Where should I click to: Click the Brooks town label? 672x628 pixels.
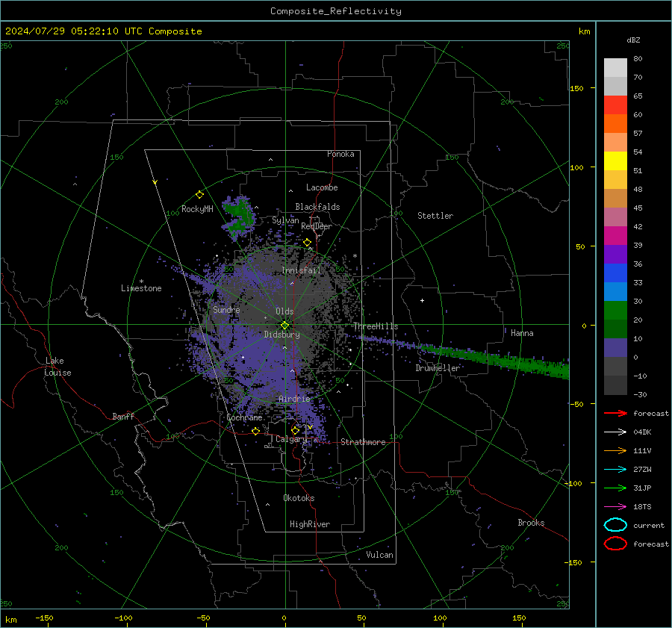[531, 523]
